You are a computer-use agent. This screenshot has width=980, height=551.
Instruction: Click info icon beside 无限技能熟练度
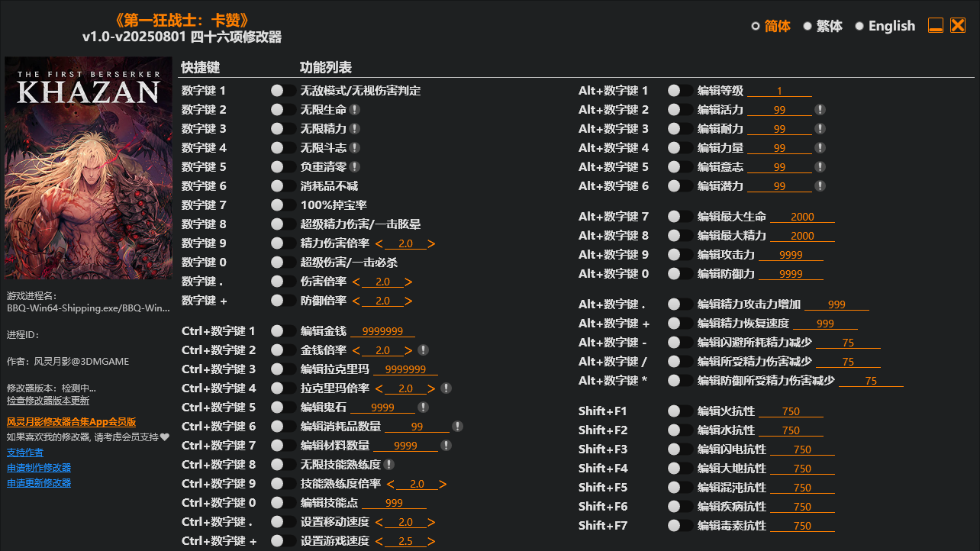pyautogui.click(x=389, y=465)
